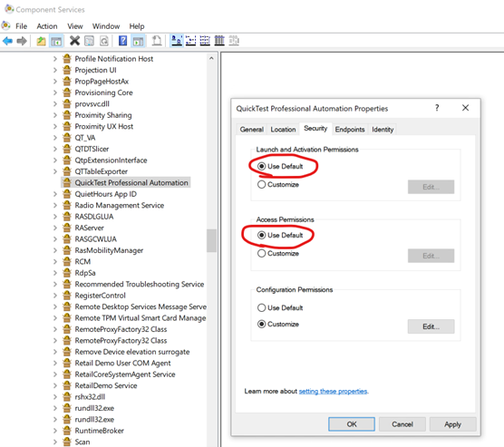Open the View menu

tap(75, 26)
